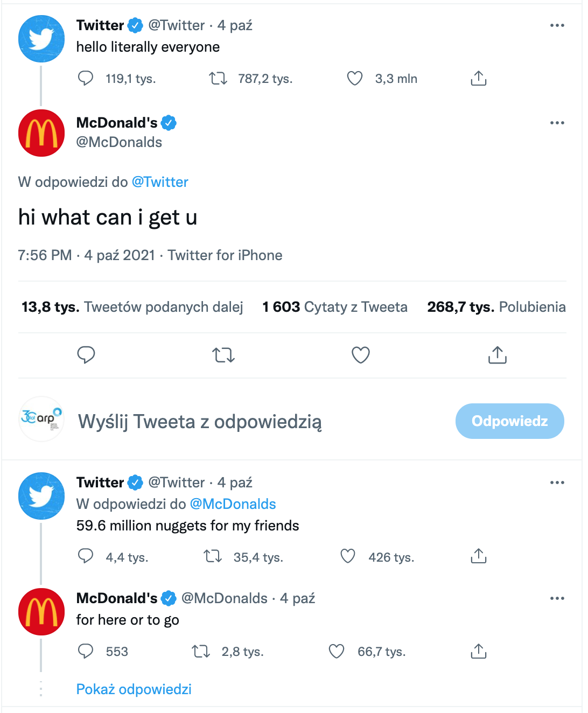The width and height of the screenshot is (588, 713).
Task: Click the blue "Odpowiedz" reply button
Action: (x=509, y=421)
